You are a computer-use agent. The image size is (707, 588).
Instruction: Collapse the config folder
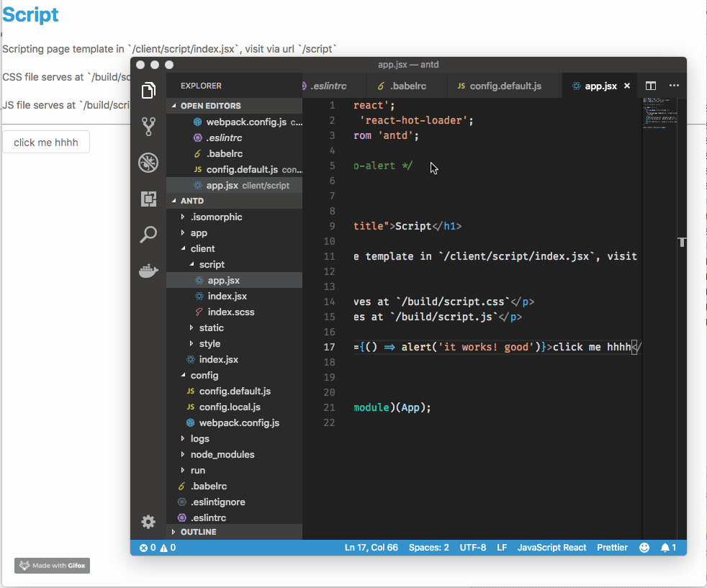(x=235, y=375)
